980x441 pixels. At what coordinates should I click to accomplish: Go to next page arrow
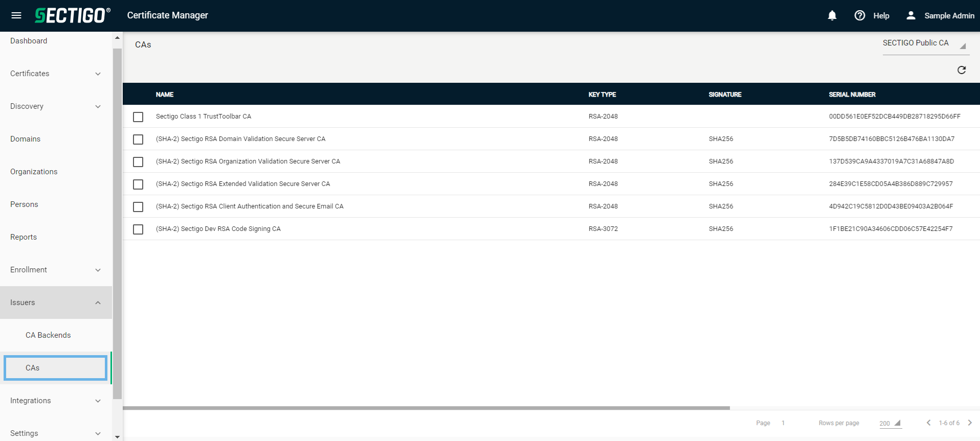[x=970, y=423]
